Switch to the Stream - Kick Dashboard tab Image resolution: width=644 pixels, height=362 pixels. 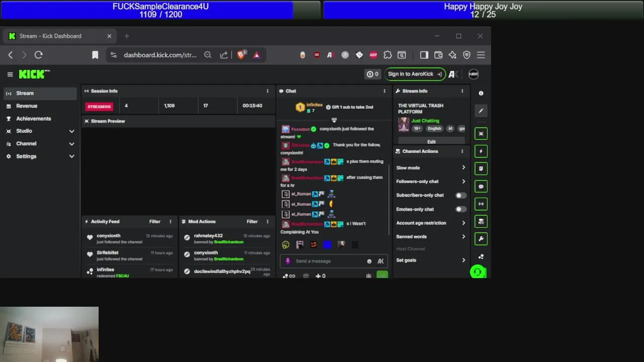click(59, 36)
